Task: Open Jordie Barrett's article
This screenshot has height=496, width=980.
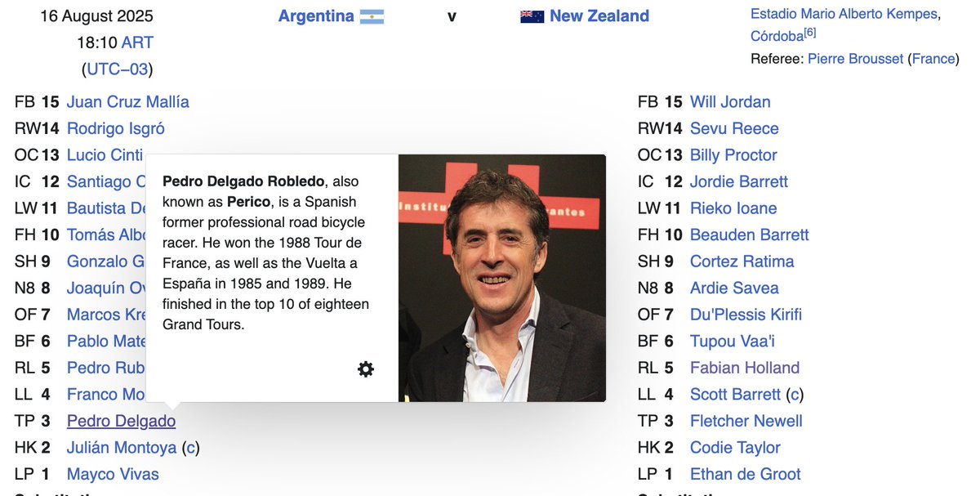Action: (x=739, y=181)
